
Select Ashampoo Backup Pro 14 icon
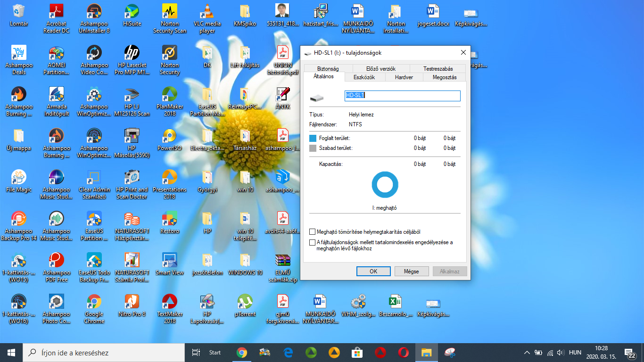(19, 226)
